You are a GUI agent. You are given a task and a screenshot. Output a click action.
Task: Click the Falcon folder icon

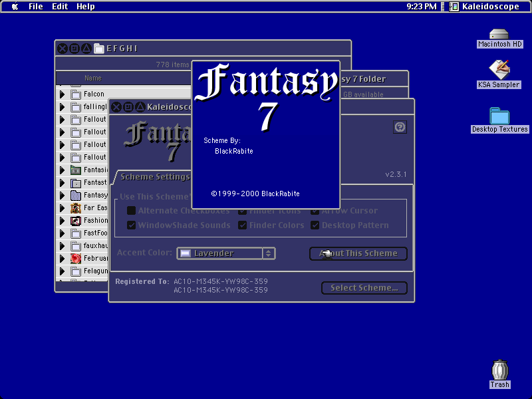coord(76,94)
